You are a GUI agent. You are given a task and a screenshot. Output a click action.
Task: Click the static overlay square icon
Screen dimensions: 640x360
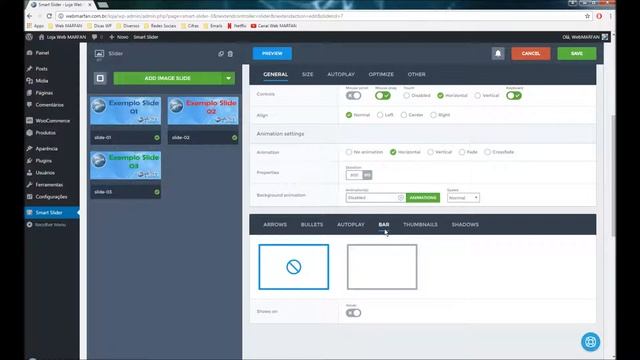pyautogui.click(x=100, y=78)
